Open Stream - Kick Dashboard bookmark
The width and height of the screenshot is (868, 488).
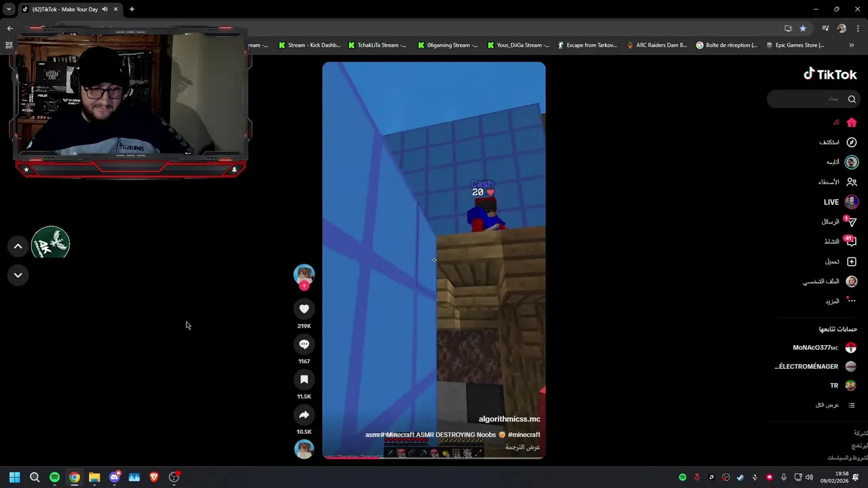click(x=309, y=45)
